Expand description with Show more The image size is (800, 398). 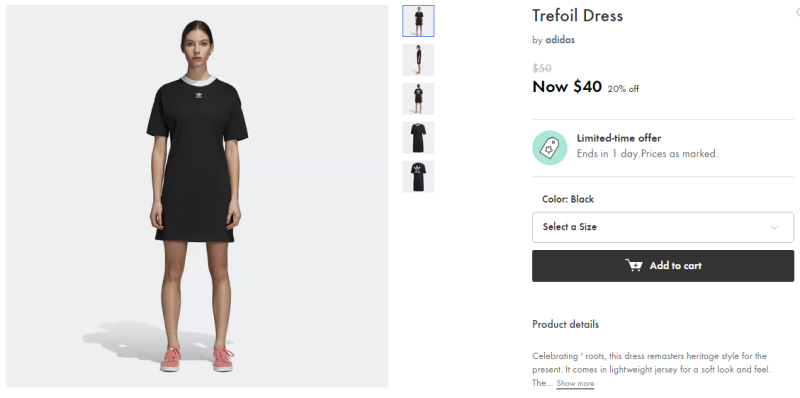pos(575,383)
